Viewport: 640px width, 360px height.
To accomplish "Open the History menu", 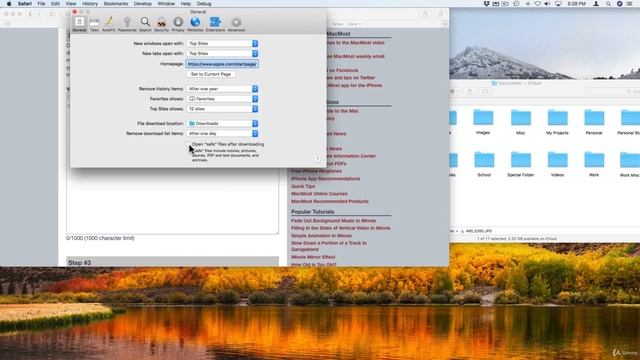I will pos(89,4).
